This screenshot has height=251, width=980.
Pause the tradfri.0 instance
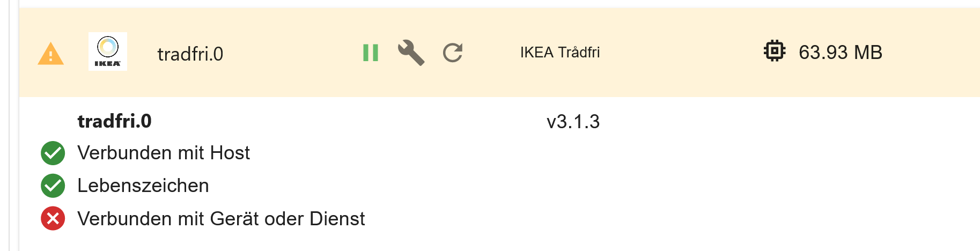(x=371, y=53)
